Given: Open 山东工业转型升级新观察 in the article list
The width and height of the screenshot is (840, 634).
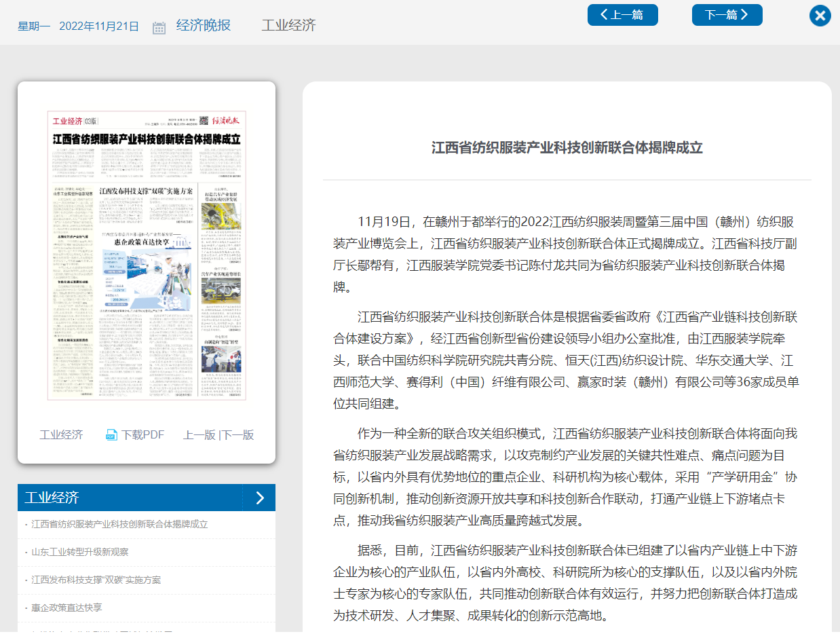Looking at the screenshot, I should click(x=79, y=552).
